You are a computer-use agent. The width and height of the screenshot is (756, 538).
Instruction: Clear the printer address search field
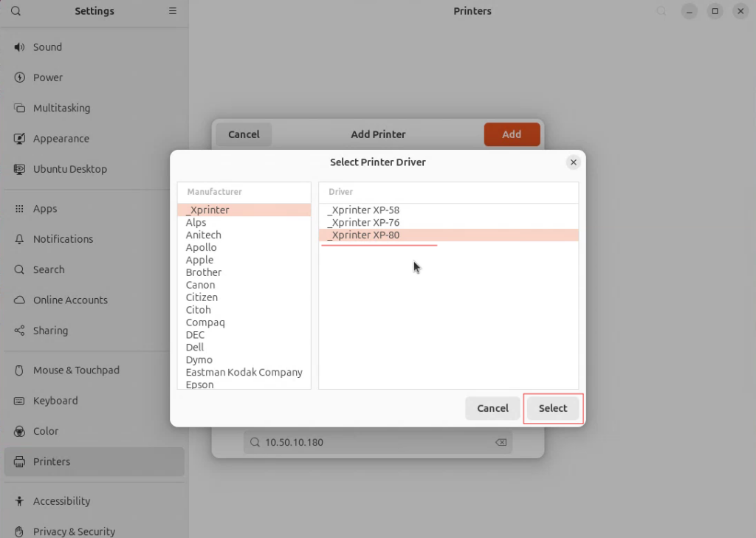click(501, 443)
